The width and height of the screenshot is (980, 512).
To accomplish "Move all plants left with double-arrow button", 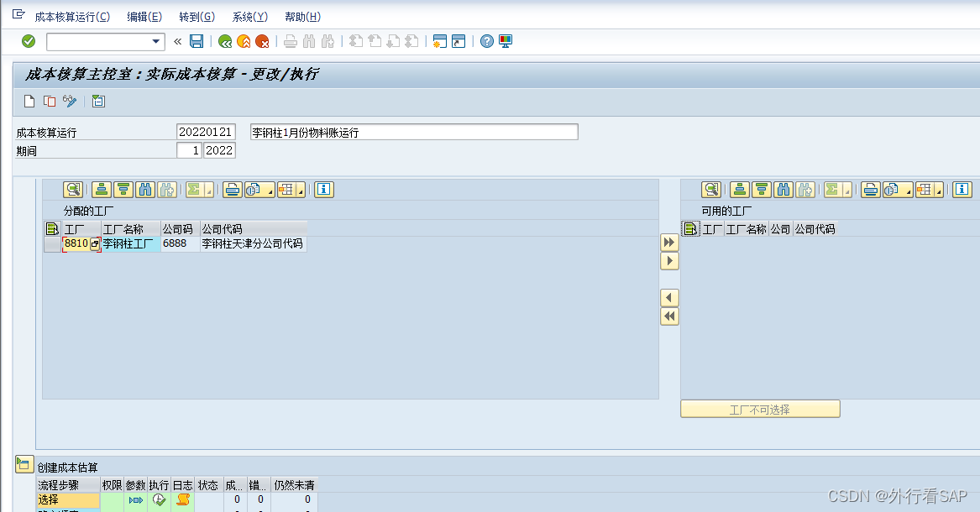I will click(669, 316).
